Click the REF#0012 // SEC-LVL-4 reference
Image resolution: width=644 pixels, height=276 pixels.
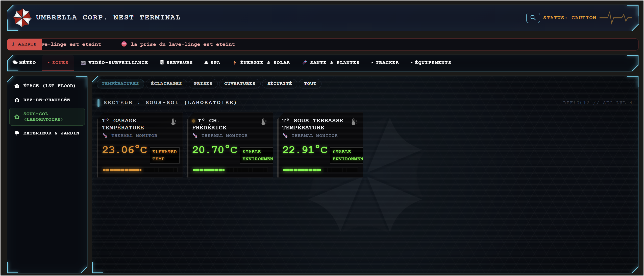(598, 103)
